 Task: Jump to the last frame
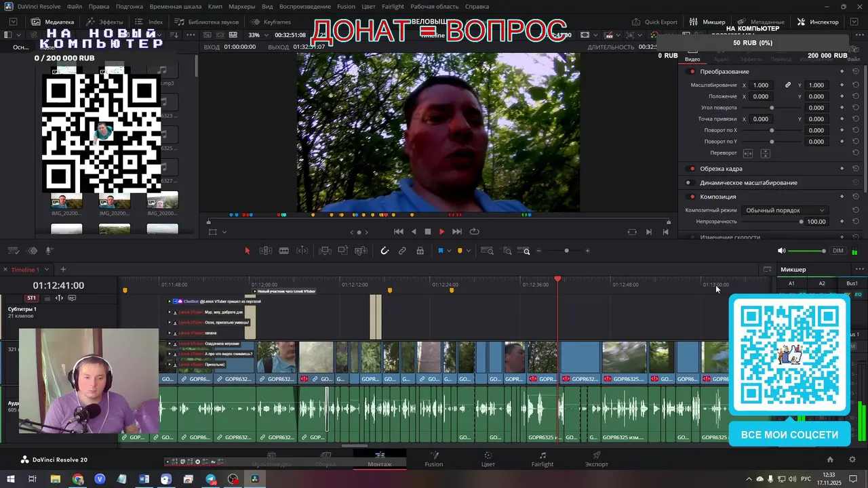click(457, 232)
